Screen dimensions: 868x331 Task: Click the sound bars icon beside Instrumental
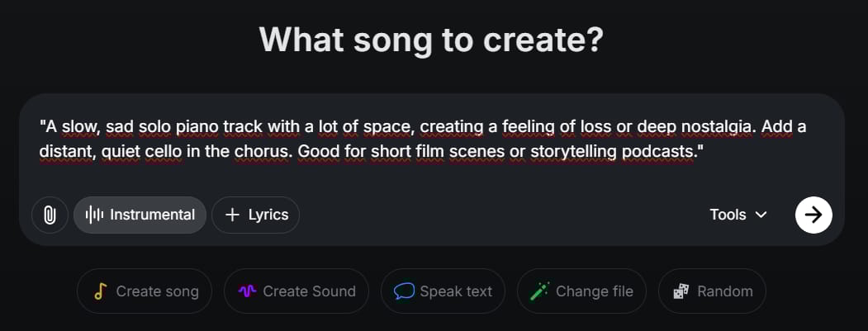click(95, 215)
